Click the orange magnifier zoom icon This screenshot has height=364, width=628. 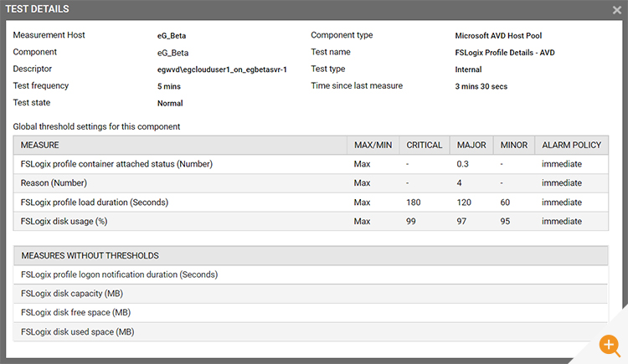click(x=610, y=346)
